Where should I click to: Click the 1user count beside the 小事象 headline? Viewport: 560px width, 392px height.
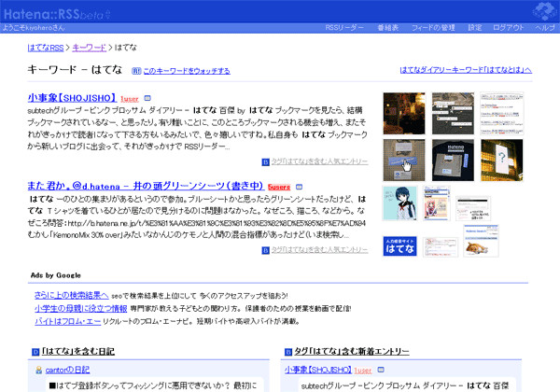click(130, 99)
